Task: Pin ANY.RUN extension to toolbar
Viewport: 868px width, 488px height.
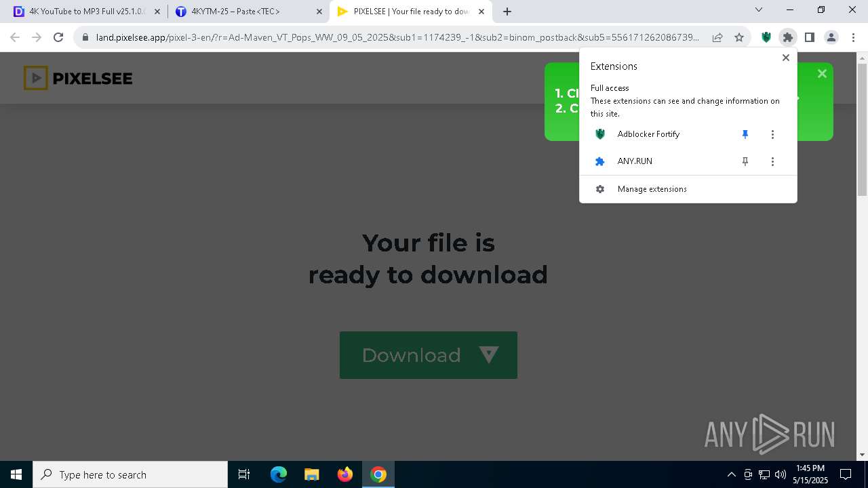Action: [x=745, y=161]
